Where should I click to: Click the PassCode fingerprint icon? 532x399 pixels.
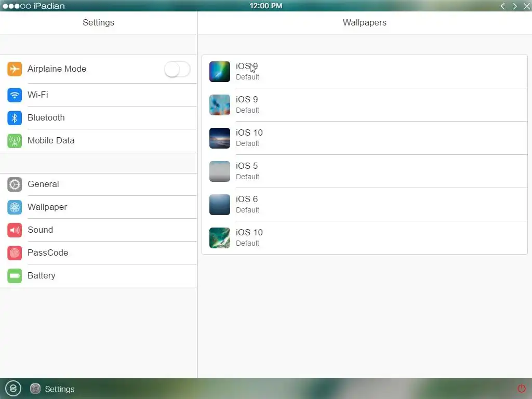pos(15,253)
